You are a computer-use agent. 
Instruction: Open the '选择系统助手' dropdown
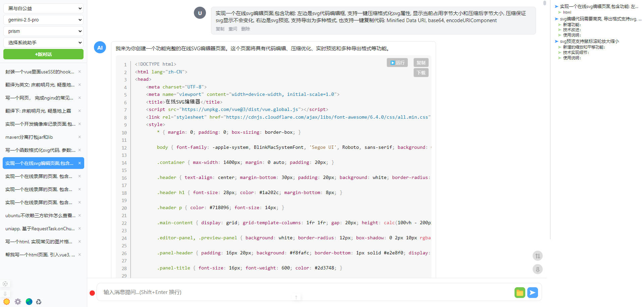click(x=43, y=43)
